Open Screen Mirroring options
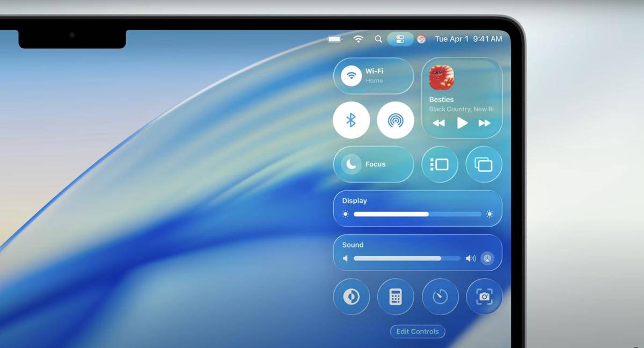 point(484,164)
